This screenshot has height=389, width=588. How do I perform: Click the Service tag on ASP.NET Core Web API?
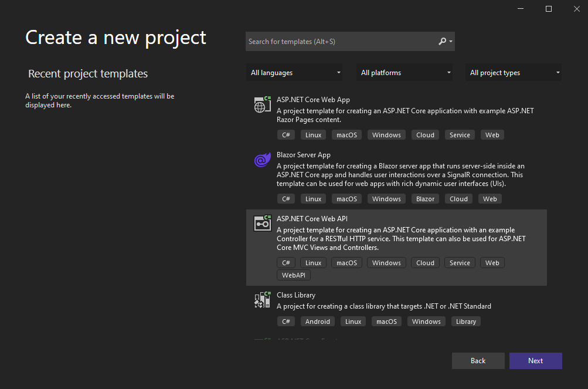(x=460, y=263)
